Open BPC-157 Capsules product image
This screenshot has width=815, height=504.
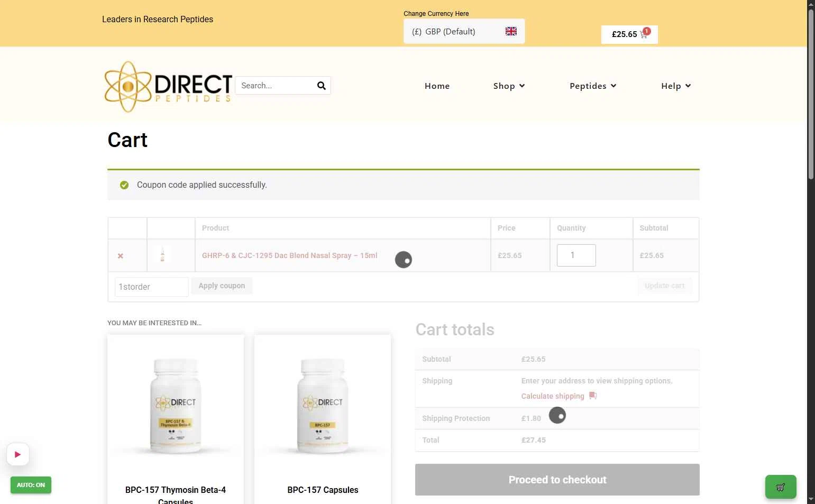point(323,405)
